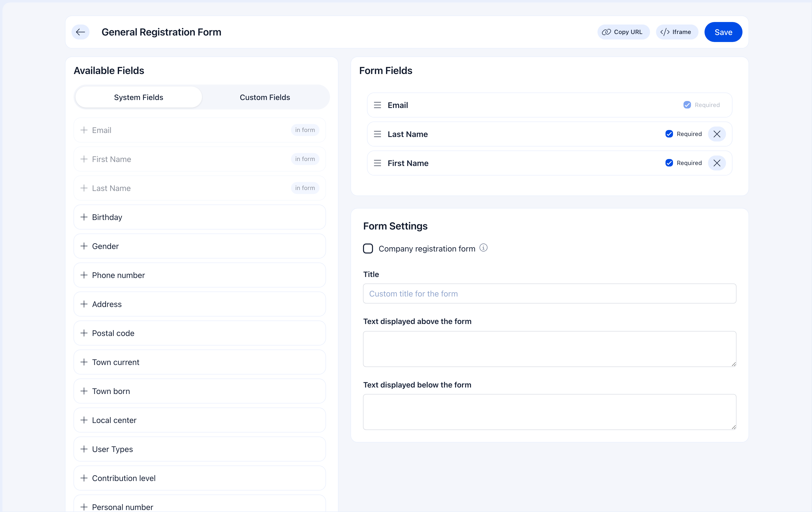Click the drag handle beside Last Name field
Viewport: 812px width, 512px height.
pos(377,134)
